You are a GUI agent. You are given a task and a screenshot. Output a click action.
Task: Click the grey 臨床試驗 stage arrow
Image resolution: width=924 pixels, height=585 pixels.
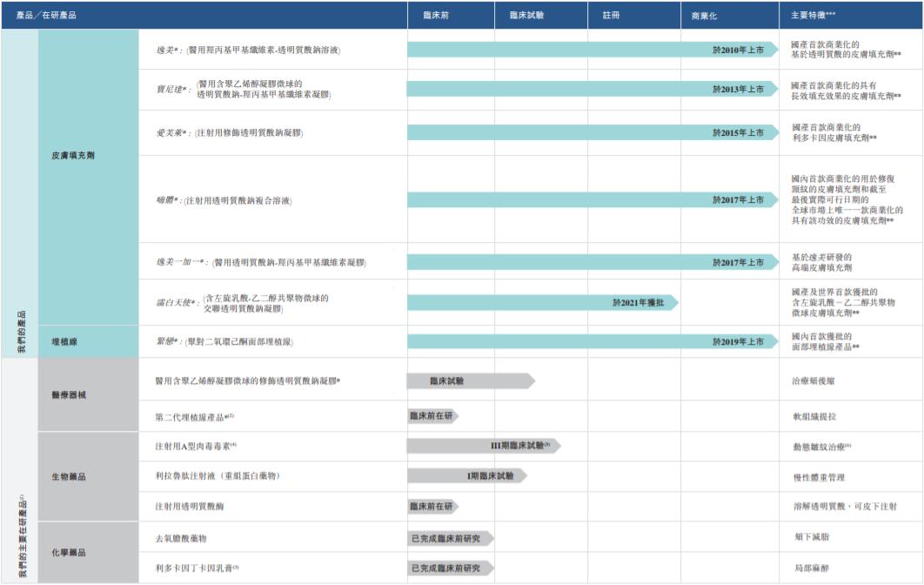[x=471, y=381]
